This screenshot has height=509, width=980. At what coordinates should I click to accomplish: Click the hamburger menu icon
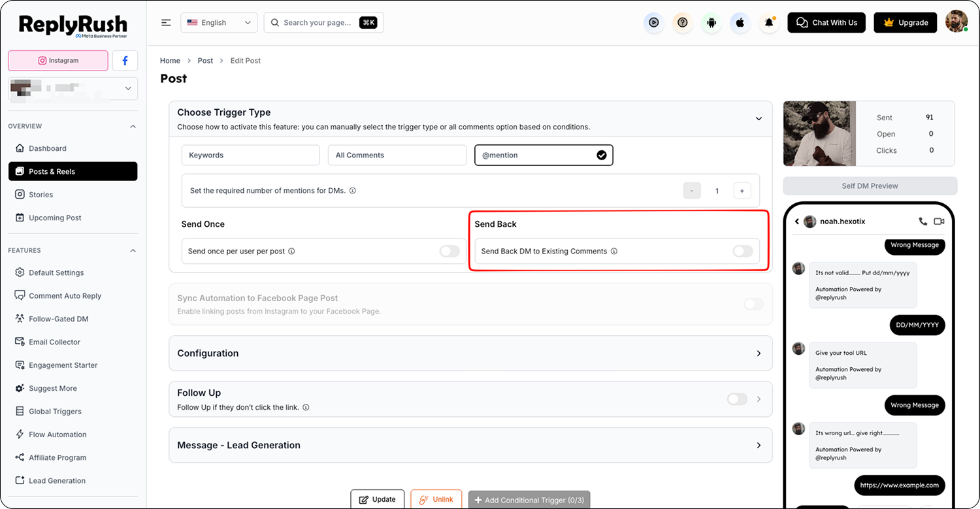(166, 23)
